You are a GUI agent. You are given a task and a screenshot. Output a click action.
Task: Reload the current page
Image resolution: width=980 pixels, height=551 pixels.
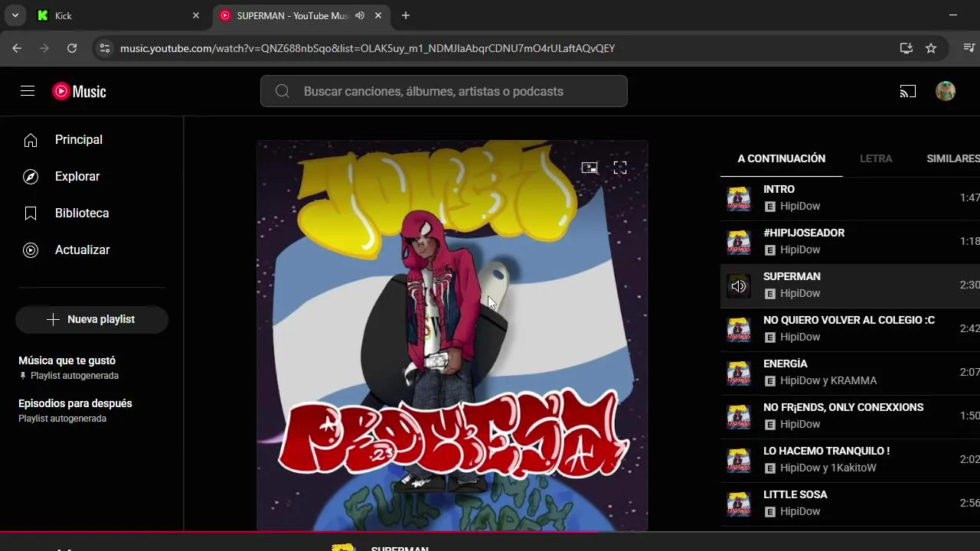[x=72, y=48]
